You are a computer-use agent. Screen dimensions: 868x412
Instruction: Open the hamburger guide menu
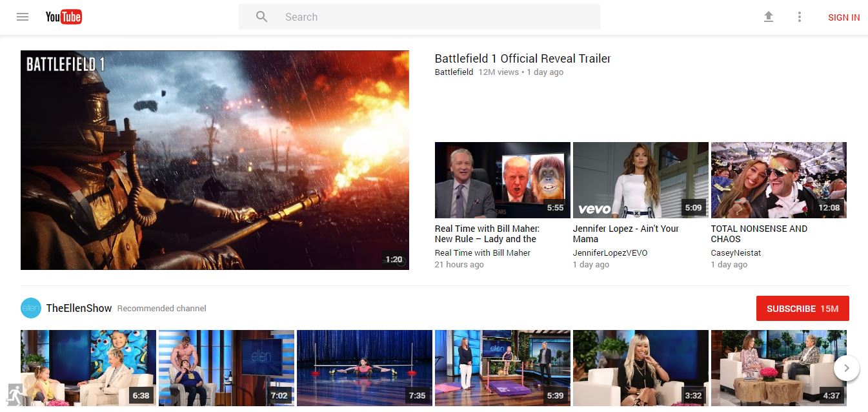(23, 17)
